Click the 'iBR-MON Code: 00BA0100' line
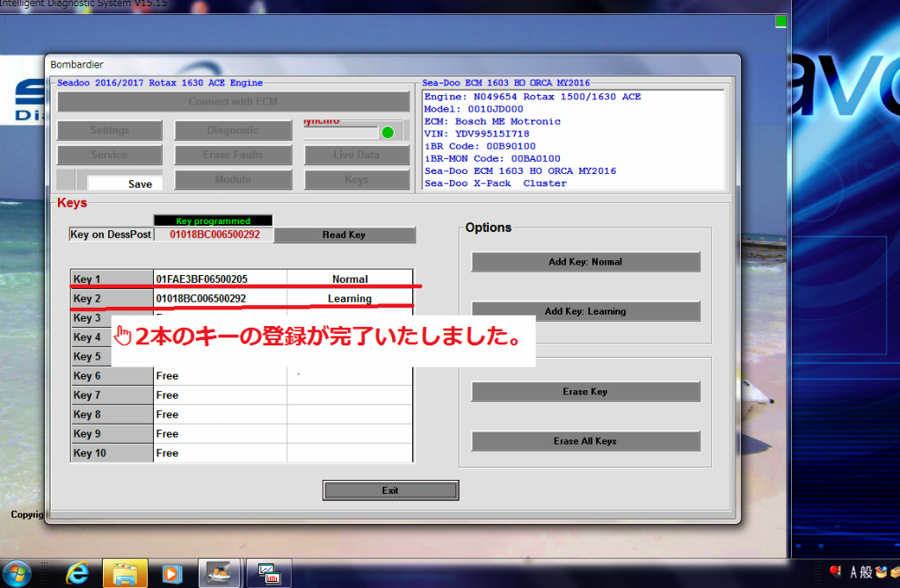Viewport: 900px width, 588px height. (x=492, y=158)
